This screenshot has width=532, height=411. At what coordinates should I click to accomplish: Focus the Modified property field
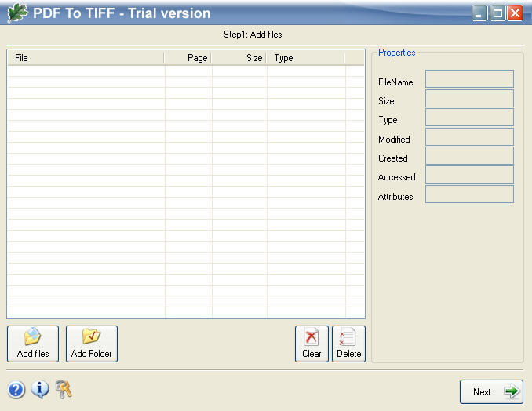[x=469, y=136]
